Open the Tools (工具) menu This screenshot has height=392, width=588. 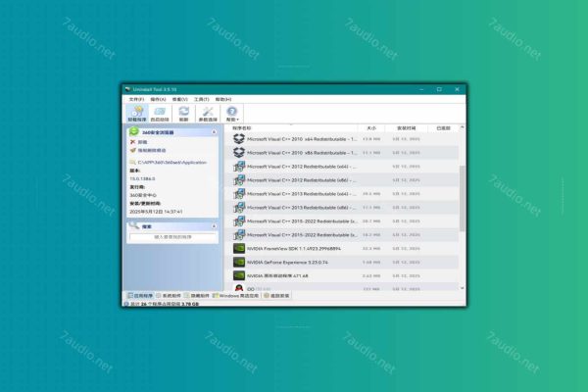click(201, 99)
